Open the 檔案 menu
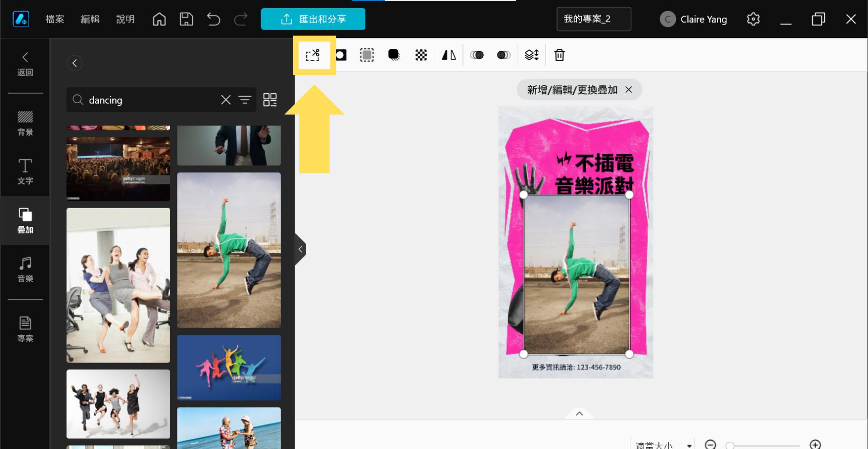Viewport: 868px width, 449px height. 55,19
